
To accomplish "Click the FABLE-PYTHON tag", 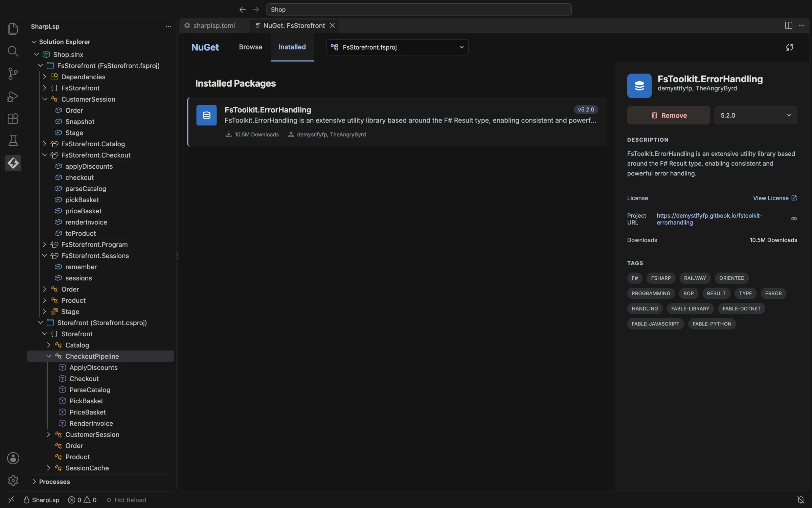I will [712, 324].
